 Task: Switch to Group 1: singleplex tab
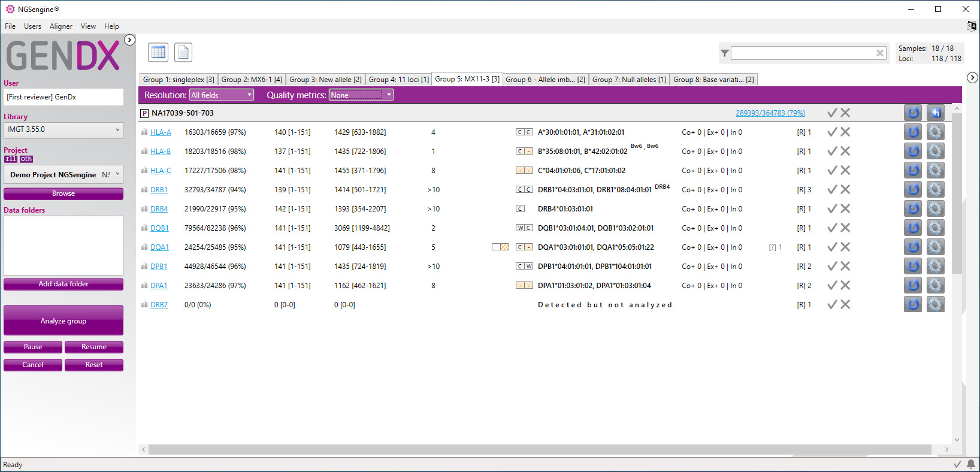pyautogui.click(x=179, y=80)
